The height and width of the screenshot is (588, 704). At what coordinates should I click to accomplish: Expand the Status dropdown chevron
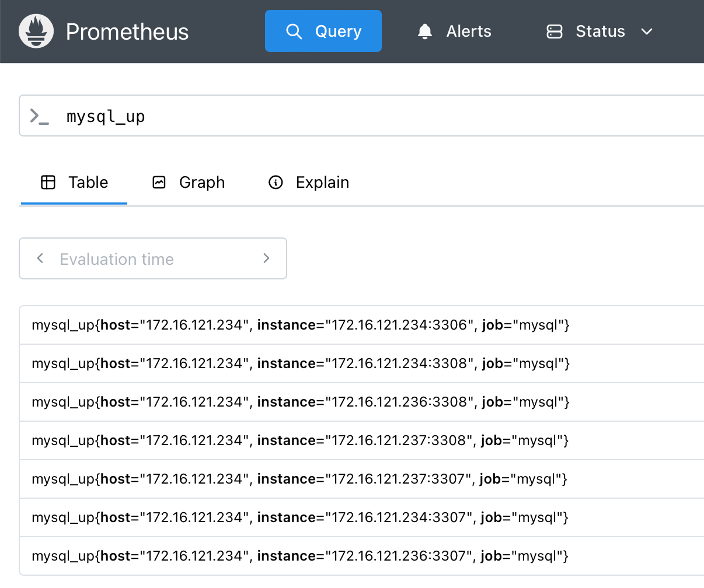(x=646, y=32)
